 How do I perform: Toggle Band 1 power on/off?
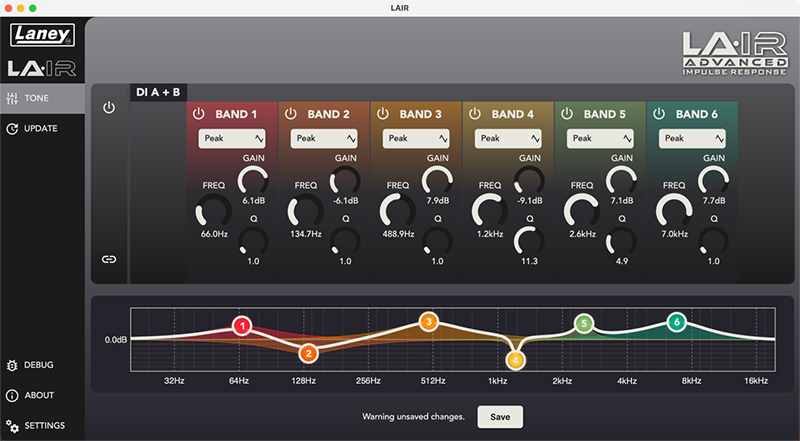198,114
